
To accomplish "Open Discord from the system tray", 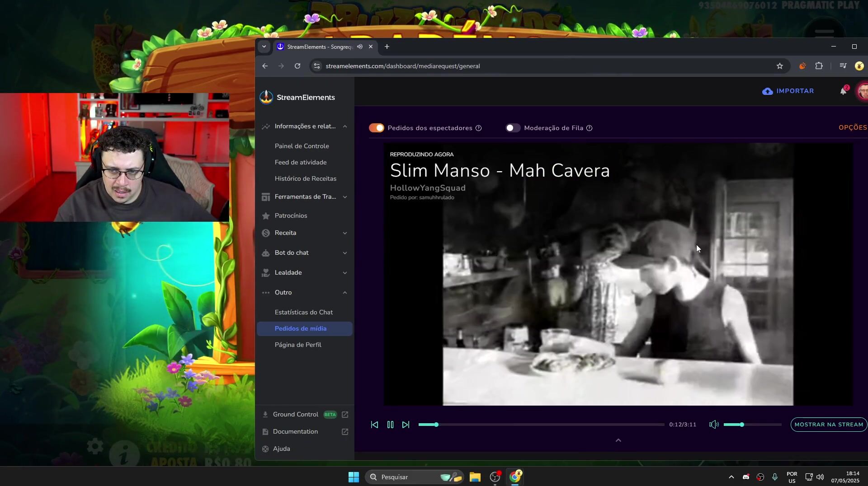I will (x=746, y=477).
